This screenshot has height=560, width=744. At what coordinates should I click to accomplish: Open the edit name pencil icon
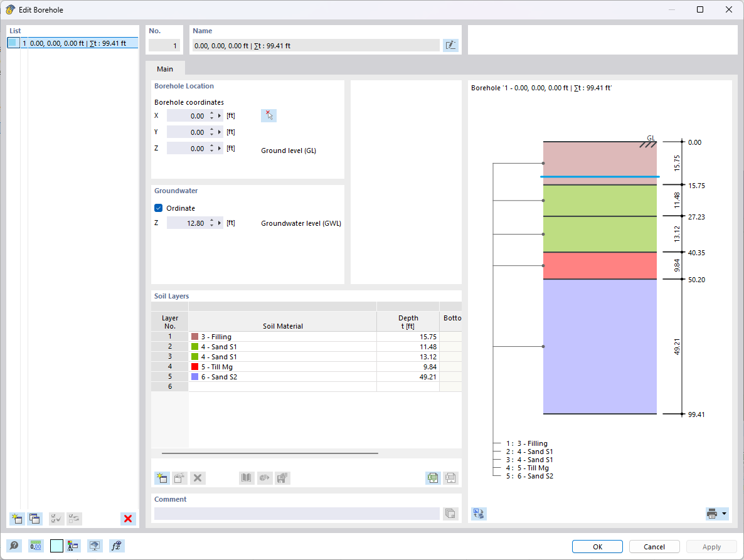click(450, 45)
